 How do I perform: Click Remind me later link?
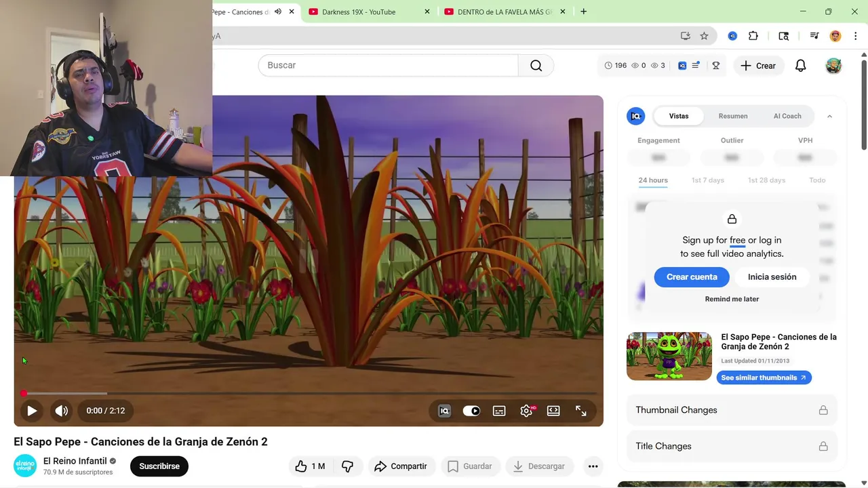point(732,299)
